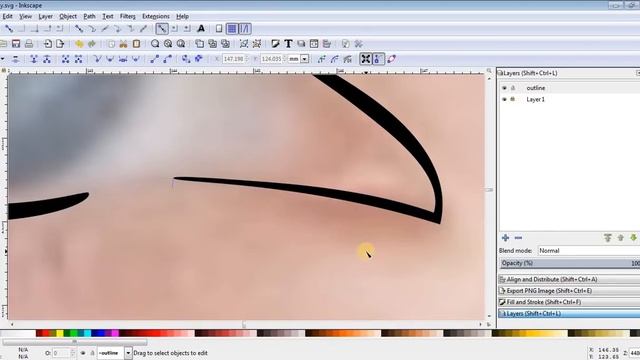This screenshot has height=360, width=640.
Task: Click the Zoom to fit drawing icon
Action: 168,44
